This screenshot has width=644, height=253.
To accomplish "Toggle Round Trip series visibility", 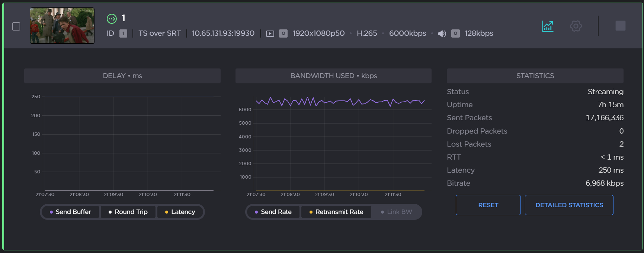I will pos(128,212).
